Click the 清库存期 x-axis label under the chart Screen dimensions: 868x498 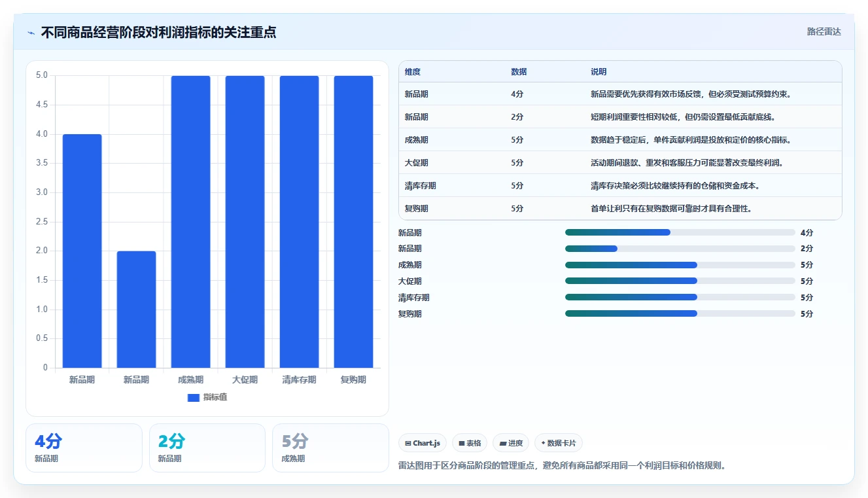pos(299,380)
